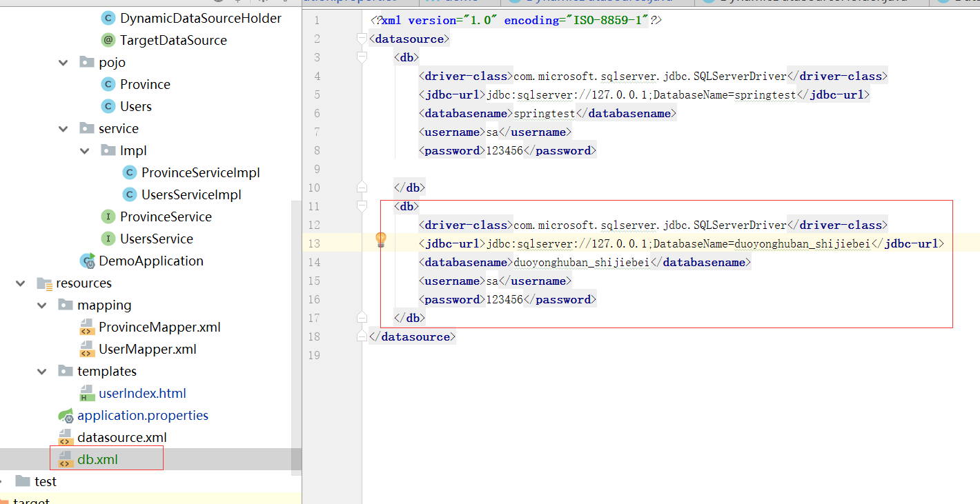Fold the first db tag at line 3
Screen dimensions: 980x504
click(361, 57)
